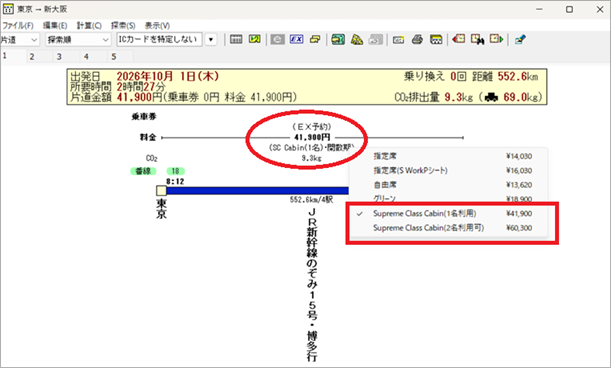The image size is (611, 368).
Task: Click the yellow-topped calendar toolbar icon
Action: point(436,39)
